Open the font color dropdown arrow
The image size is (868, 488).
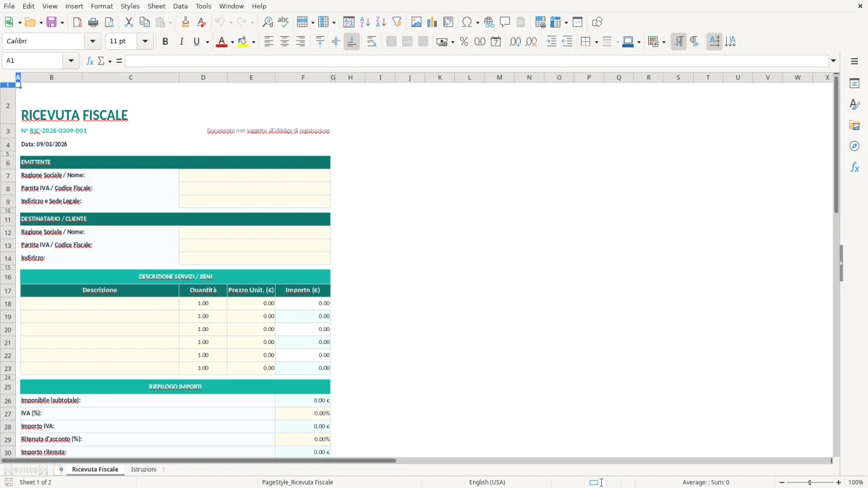pyautogui.click(x=231, y=42)
